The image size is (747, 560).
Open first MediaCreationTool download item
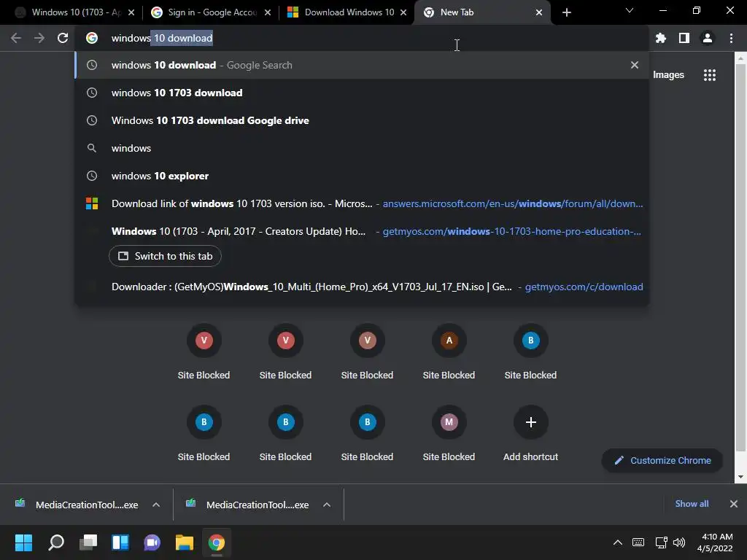[x=79, y=505]
